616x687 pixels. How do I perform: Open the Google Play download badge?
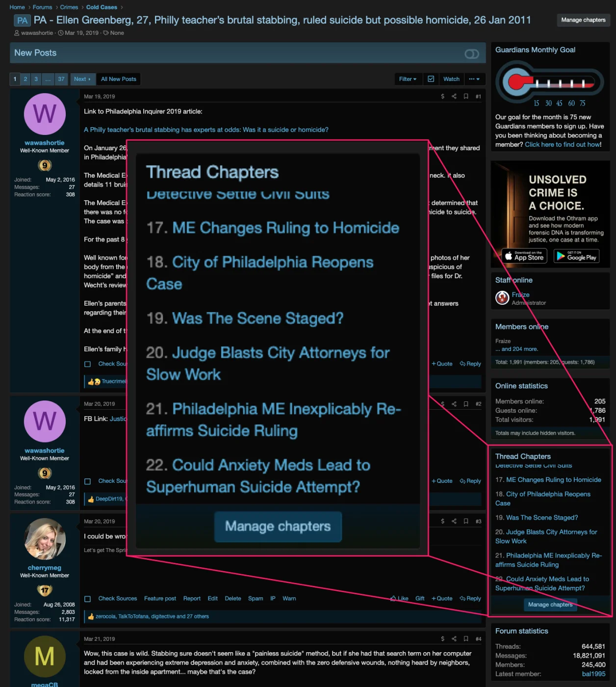click(x=576, y=256)
